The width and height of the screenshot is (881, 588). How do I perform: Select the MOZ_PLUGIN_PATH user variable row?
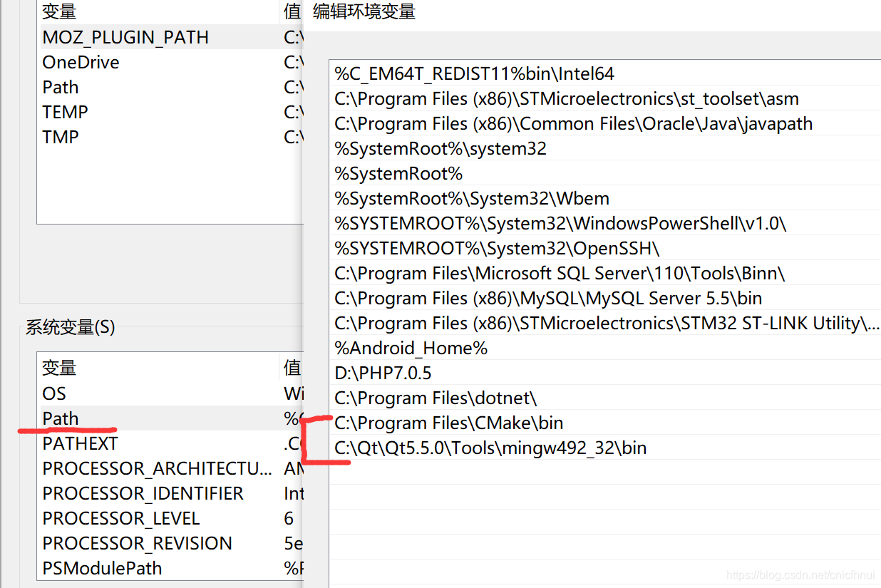pyautogui.click(x=171, y=37)
